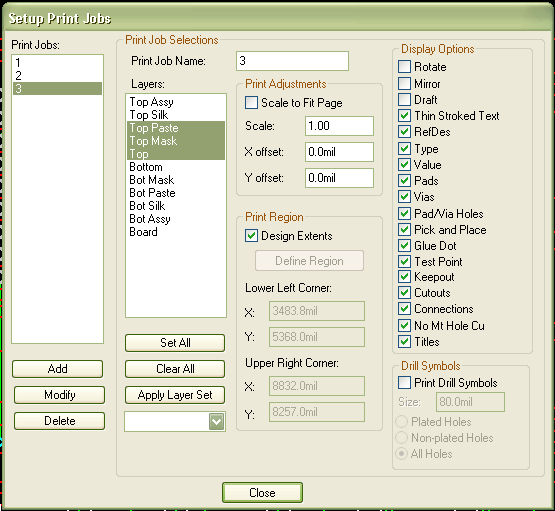Enable the Draft display option
The image size is (555, 511).
404,99
